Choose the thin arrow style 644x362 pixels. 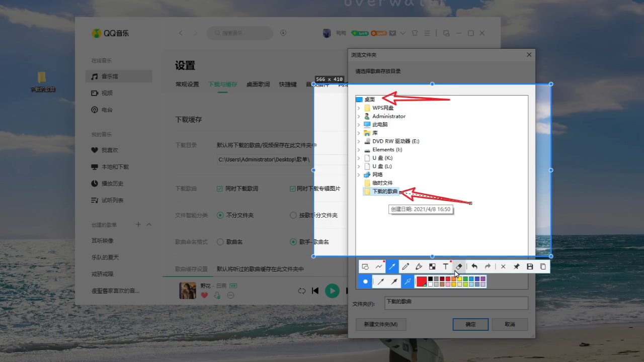381,282
